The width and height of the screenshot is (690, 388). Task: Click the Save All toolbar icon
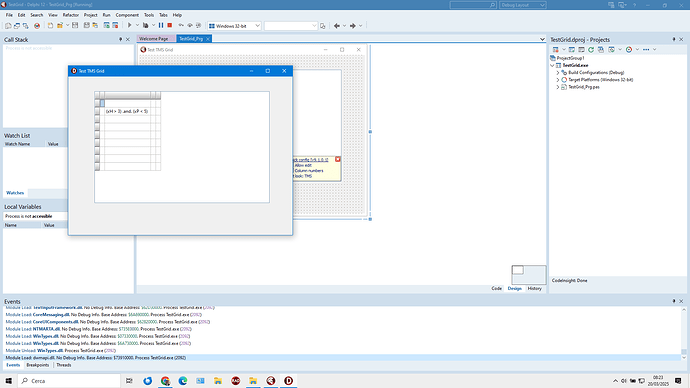[x=87, y=26]
